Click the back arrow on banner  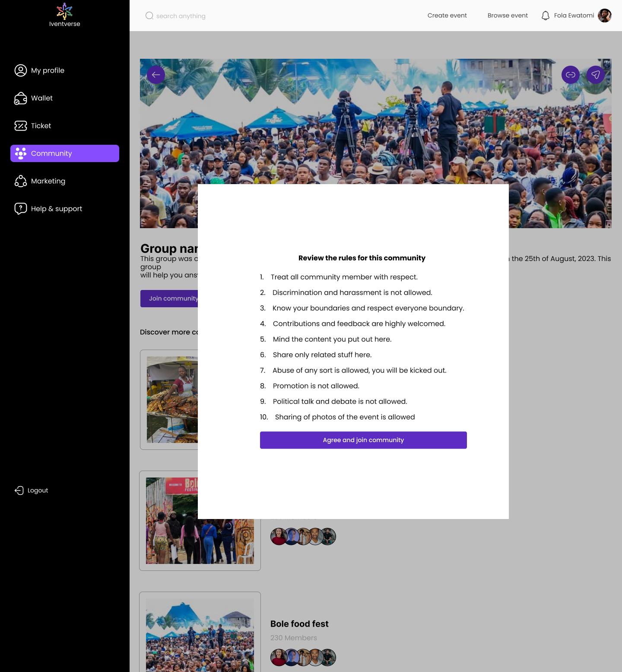(x=156, y=75)
